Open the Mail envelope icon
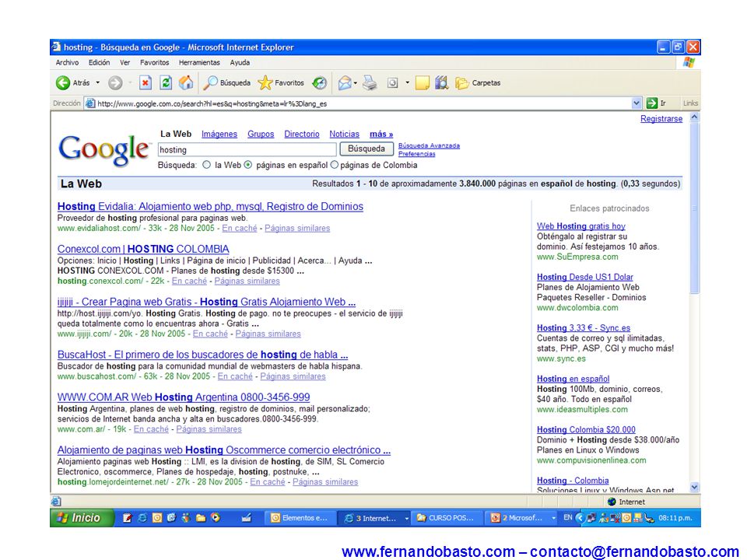The height and width of the screenshot is (560, 747). pos(345,83)
